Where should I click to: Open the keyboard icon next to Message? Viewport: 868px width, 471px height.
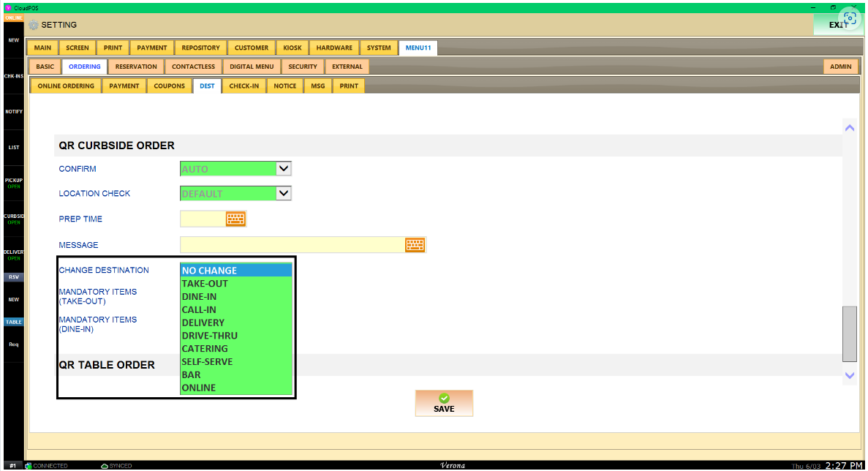click(415, 245)
